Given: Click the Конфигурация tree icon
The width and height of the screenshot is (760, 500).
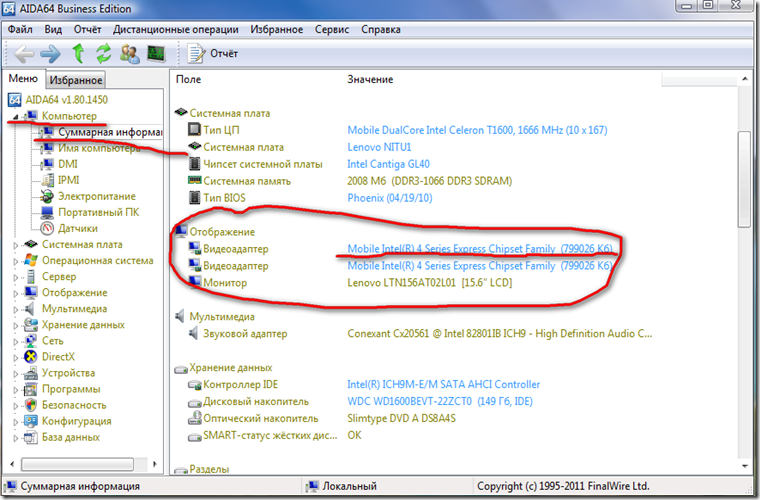Looking at the screenshot, I should [x=31, y=421].
